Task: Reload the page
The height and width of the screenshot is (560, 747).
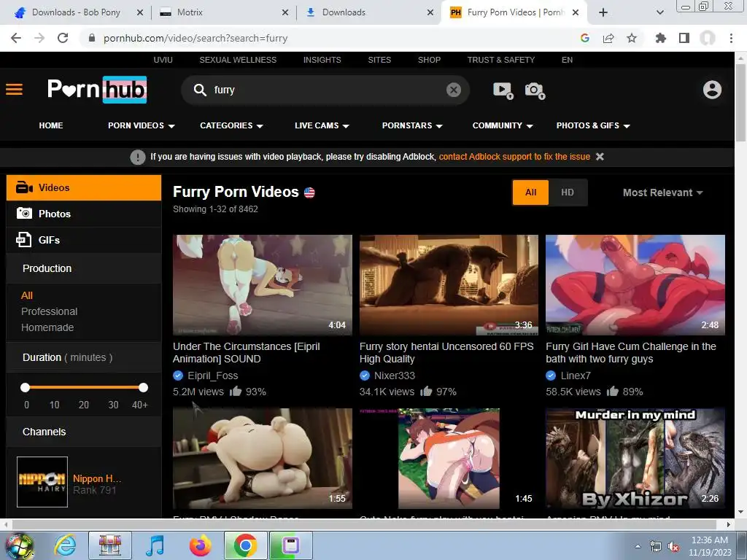Action: (63, 38)
